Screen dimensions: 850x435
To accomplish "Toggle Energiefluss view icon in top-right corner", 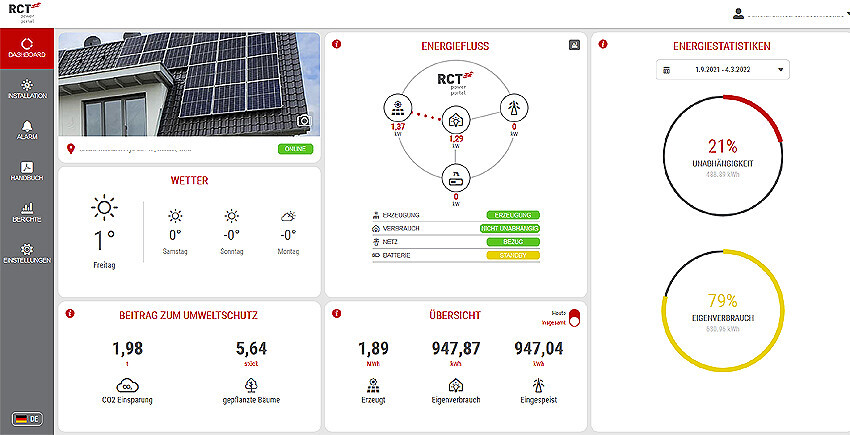I will (573, 45).
